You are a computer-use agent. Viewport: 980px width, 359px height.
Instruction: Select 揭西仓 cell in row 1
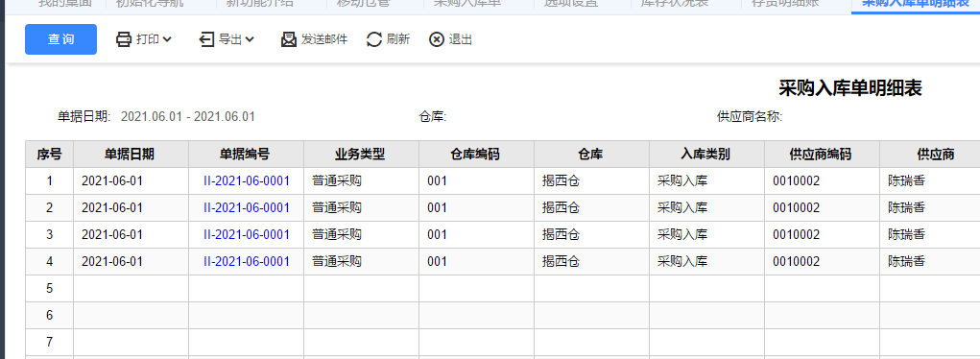pos(591,181)
